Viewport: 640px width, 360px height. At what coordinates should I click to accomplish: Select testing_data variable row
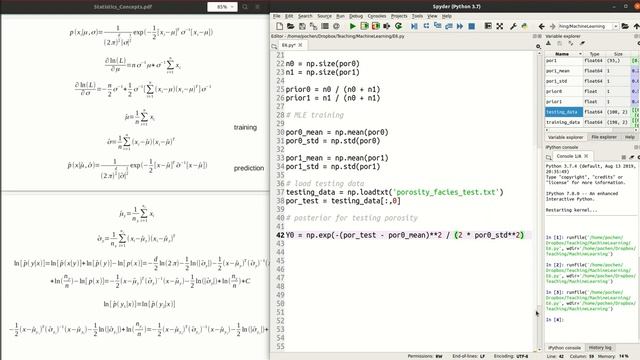click(593, 112)
